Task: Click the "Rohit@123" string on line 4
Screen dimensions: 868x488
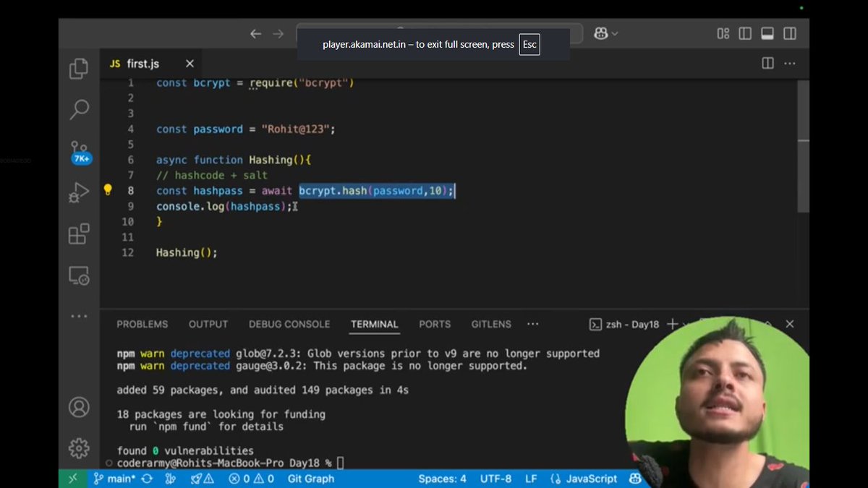Action: click(295, 129)
